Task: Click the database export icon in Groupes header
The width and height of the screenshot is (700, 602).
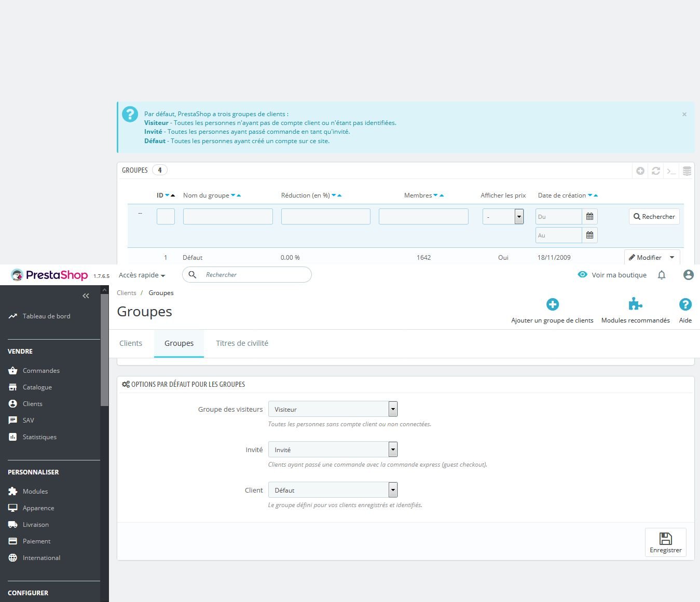Action: point(687,171)
